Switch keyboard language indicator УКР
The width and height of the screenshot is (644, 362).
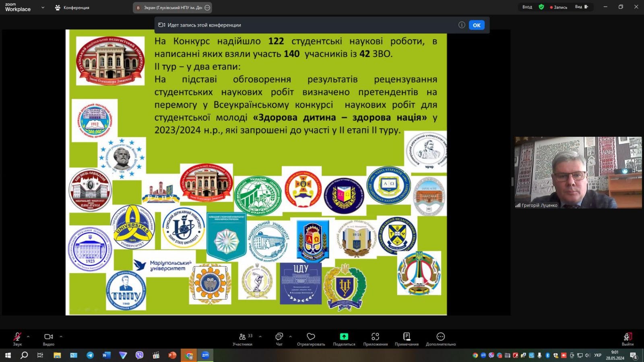pos(598,355)
